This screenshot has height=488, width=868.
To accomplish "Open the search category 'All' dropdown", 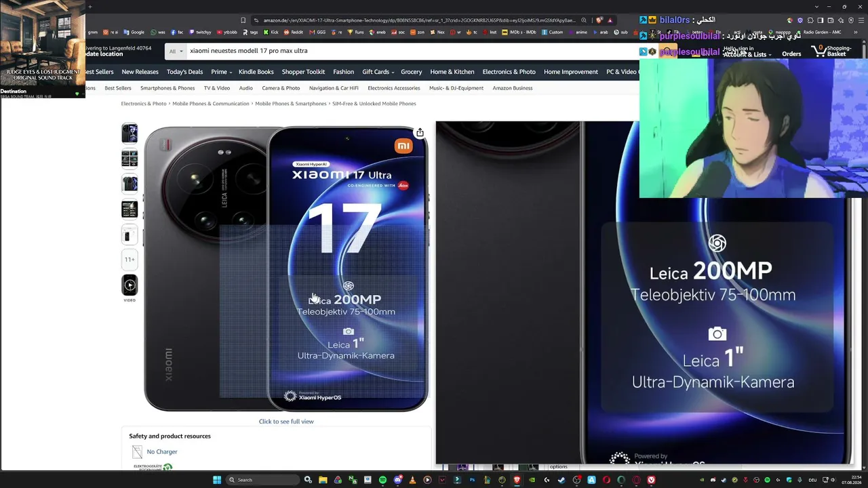I will 176,52.
